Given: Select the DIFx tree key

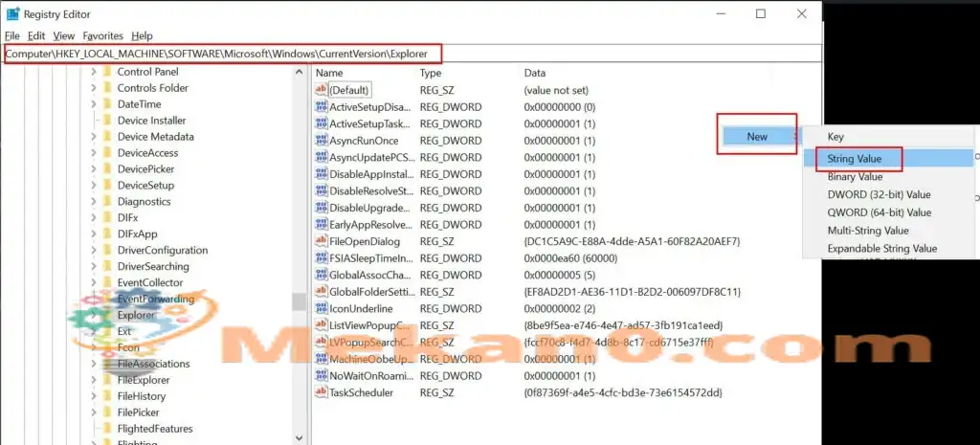Looking at the screenshot, I should [127, 217].
